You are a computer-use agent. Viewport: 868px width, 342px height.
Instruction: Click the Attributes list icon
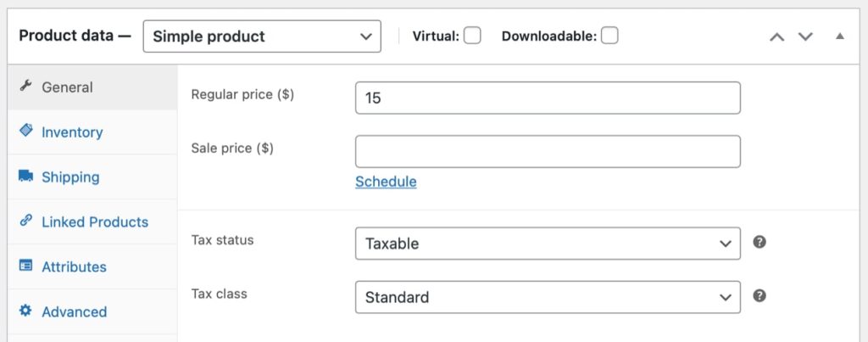pyautogui.click(x=25, y=266)
